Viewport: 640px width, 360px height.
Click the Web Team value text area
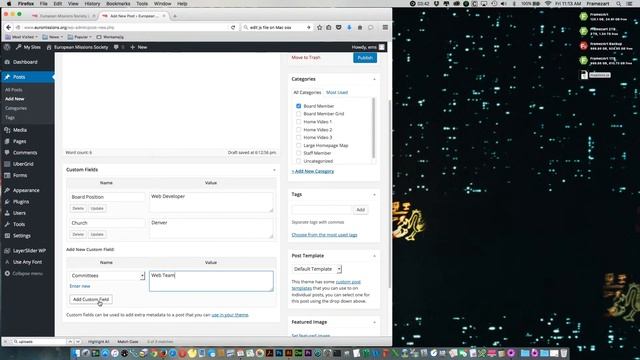pyautogui.click(x=211, y=281)
